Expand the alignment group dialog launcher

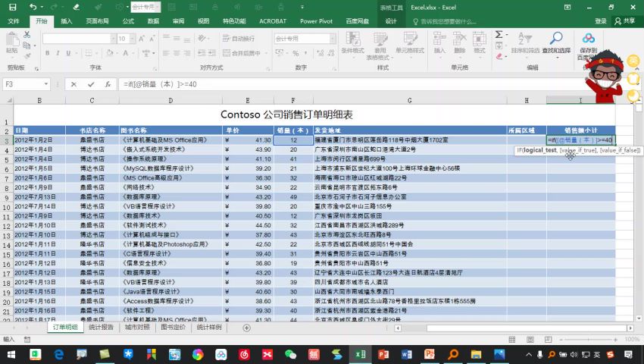click(x=267, y=69)
